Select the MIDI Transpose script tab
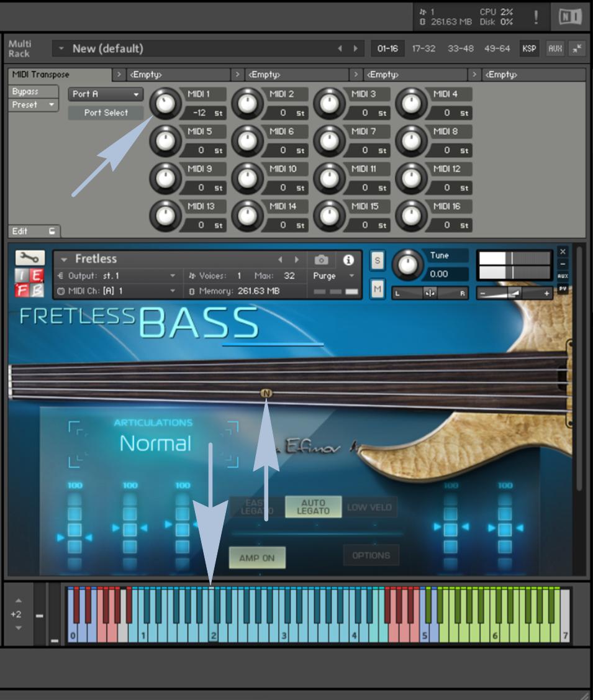 pos(60,75)
